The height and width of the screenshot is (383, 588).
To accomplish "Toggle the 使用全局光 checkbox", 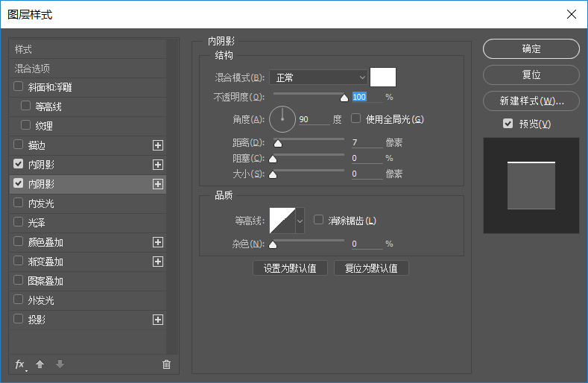I will [356, 118].
